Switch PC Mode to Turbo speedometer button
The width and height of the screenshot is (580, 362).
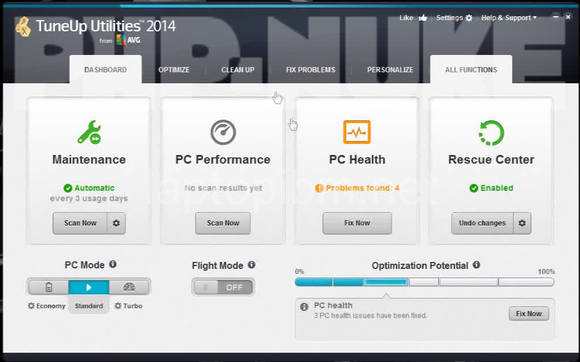(129, 287)
